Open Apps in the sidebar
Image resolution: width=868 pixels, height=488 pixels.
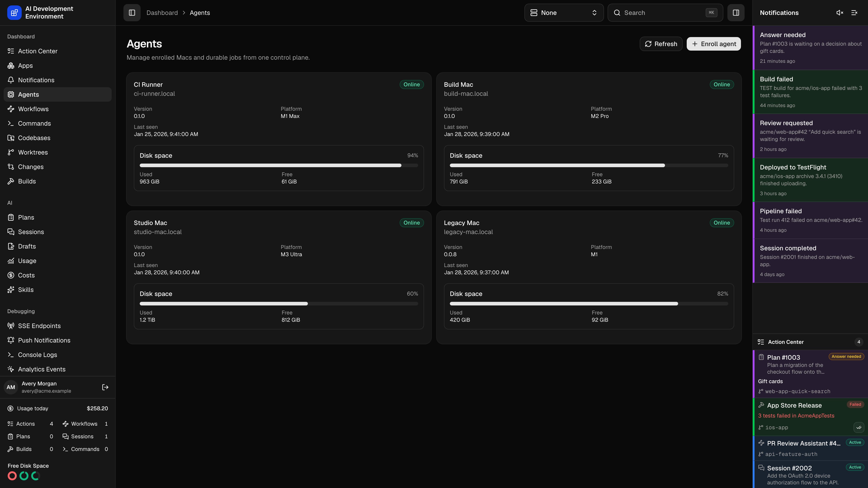(x=58, y=65)
